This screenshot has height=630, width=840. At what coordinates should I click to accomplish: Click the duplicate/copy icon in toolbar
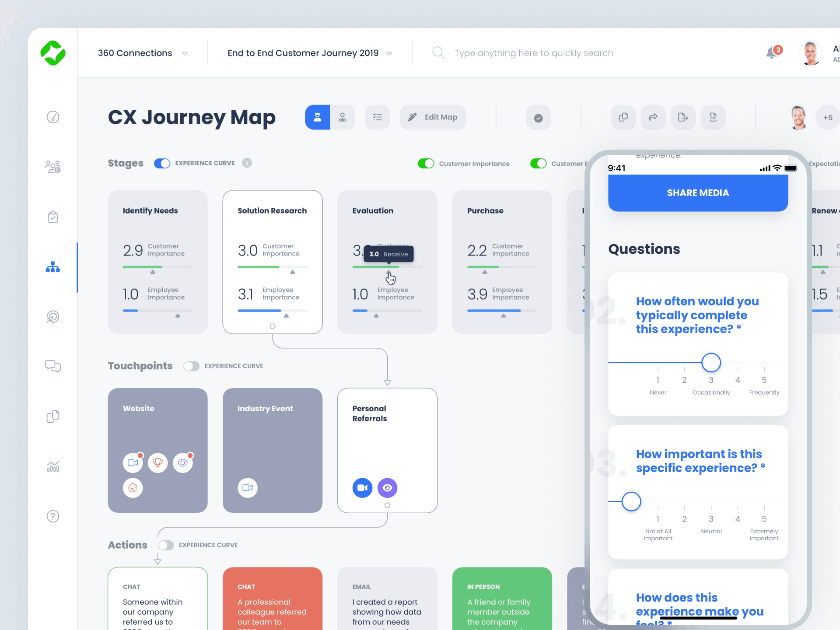point(622,117)
